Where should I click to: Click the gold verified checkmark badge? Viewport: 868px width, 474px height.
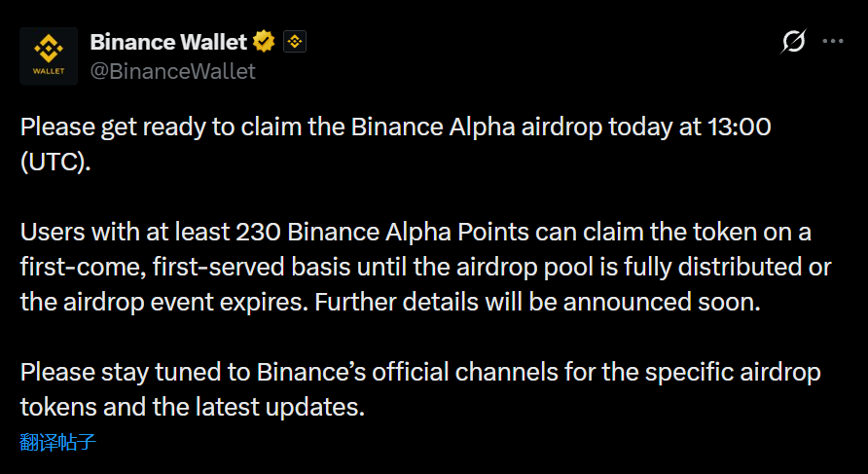tap(264, 42)
